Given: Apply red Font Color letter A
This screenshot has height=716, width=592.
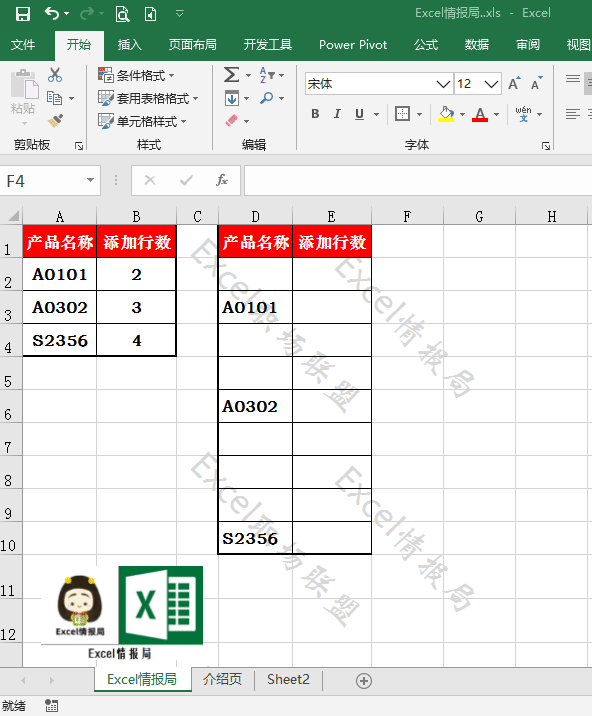Looking at the screenshot, I should tap(480, 114).
